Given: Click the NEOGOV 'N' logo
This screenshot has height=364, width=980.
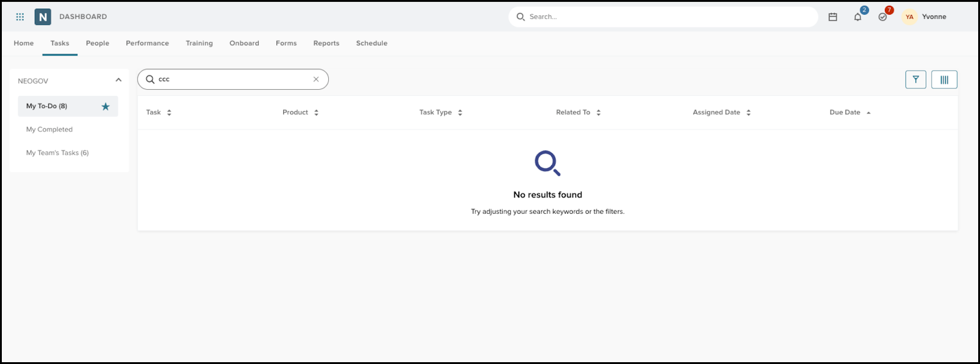Looking at the screenshot, I should click(x=43, y=17).
